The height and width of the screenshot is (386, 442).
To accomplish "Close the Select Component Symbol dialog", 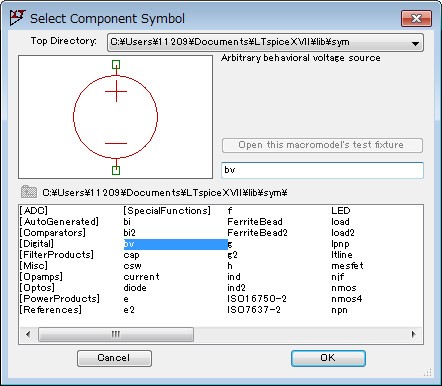I will pos(416,18).
